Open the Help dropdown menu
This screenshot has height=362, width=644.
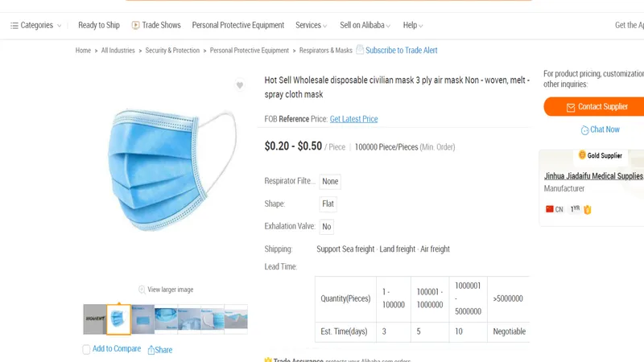tap(412, 25)
